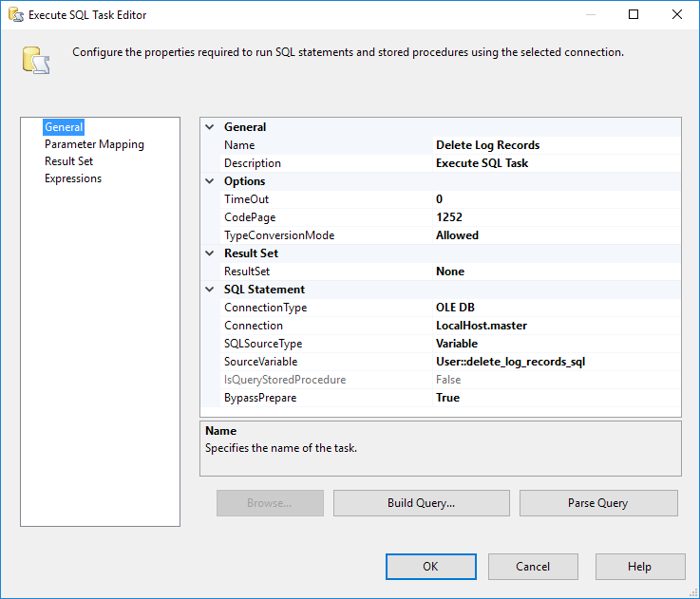The image size is (700, 599).
Task: Click the Execute SQL Task Editor title bar icon
Action: (15, 15)
